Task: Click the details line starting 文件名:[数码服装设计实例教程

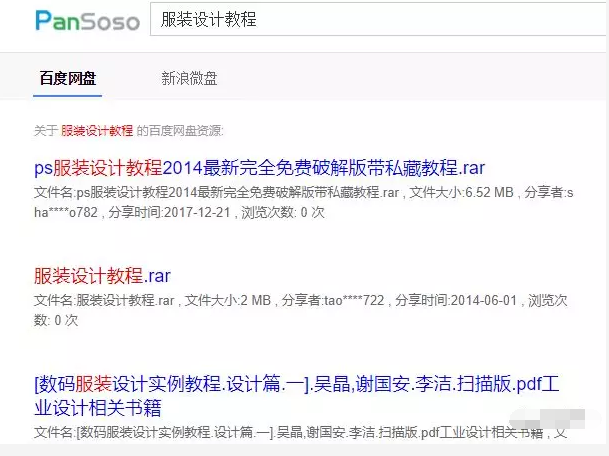Action: coord(300,433)
